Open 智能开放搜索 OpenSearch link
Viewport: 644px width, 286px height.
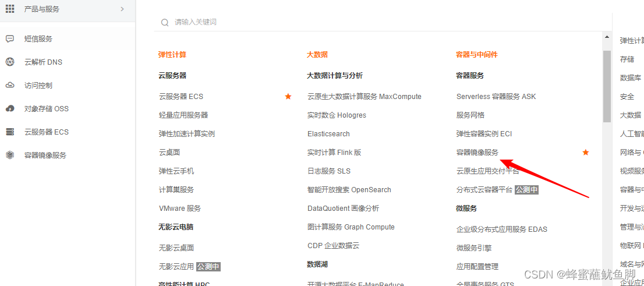click(349, 190)
